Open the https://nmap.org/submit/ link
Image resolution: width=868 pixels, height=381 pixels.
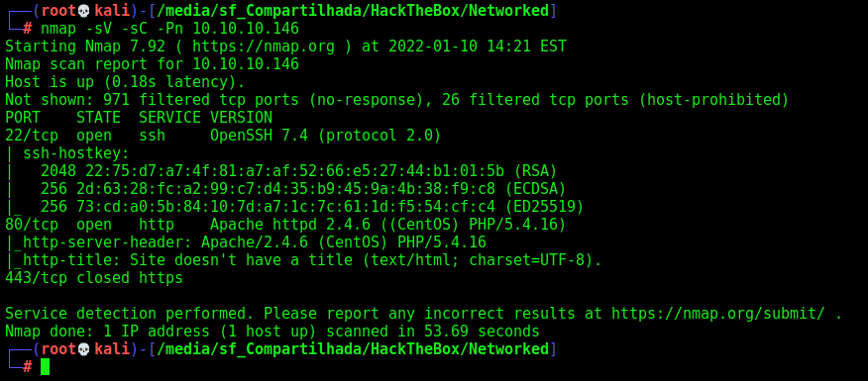[x=718, y=314]
